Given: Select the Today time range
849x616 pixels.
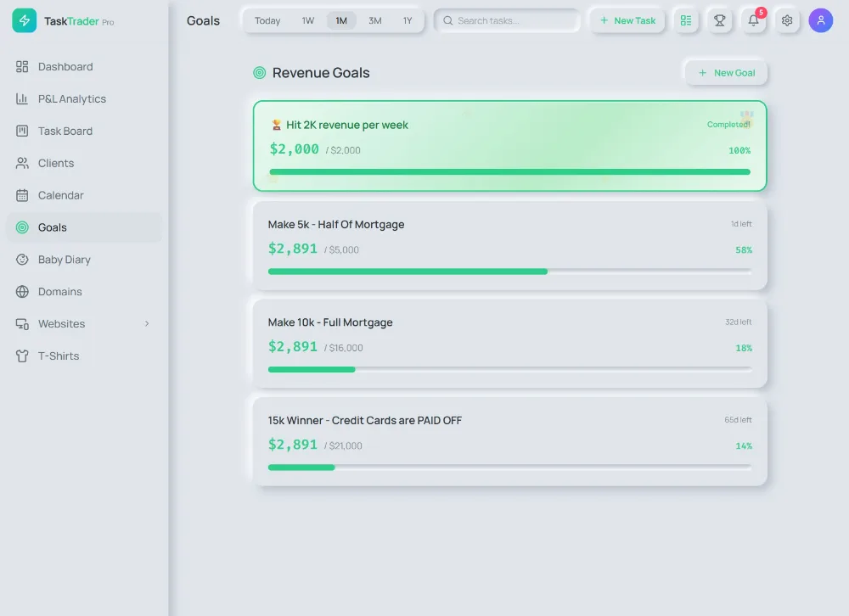Looking at the screenshot, I should point(267,20).
